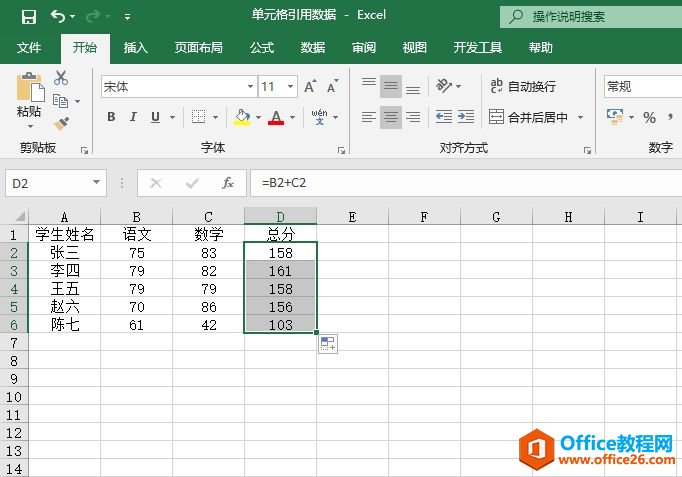The height and width of the screenshot is (477, 682).
Task: Toggle 自动换行 wrap text
Action: [x=522, y=87]
